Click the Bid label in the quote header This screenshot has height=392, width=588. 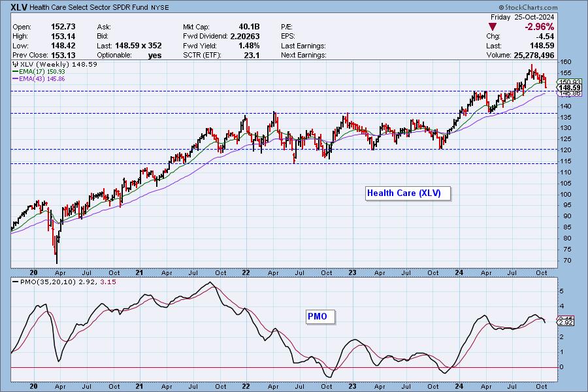point(102,37)
